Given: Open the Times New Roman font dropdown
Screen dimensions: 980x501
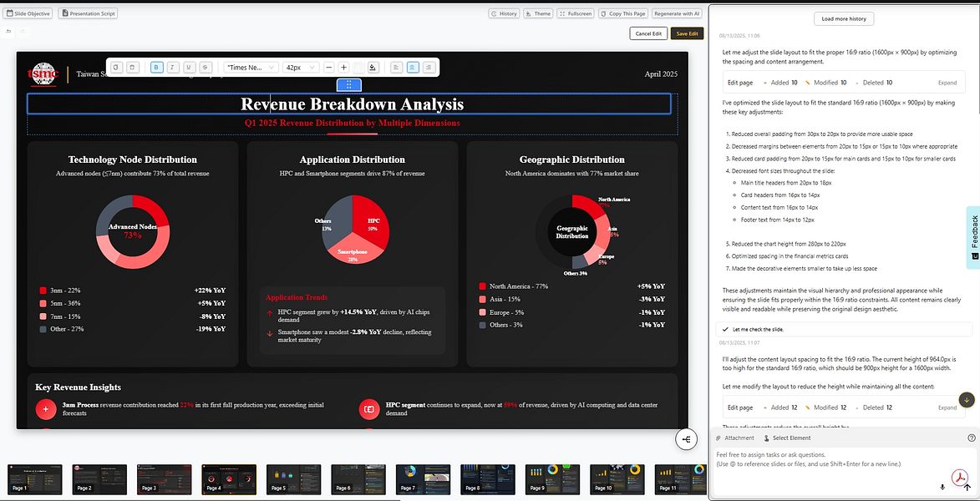Looking at the screenshot, I should [x=251, y=68].
